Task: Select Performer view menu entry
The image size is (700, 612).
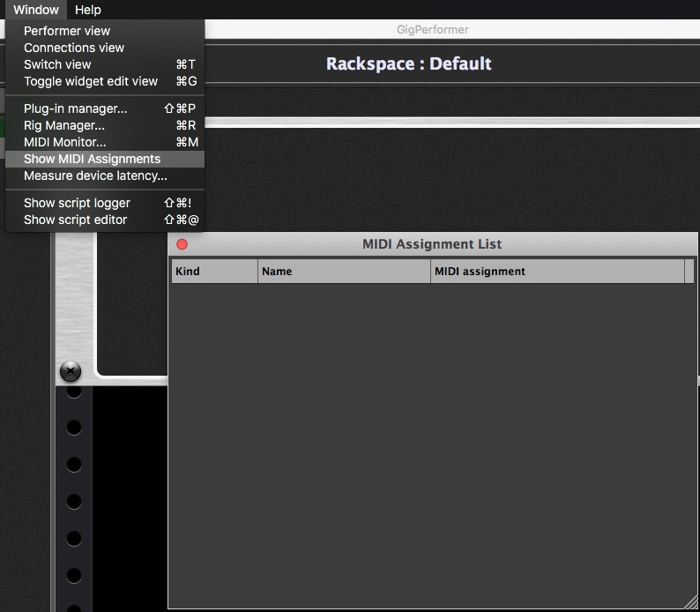Action: [105, 31]
